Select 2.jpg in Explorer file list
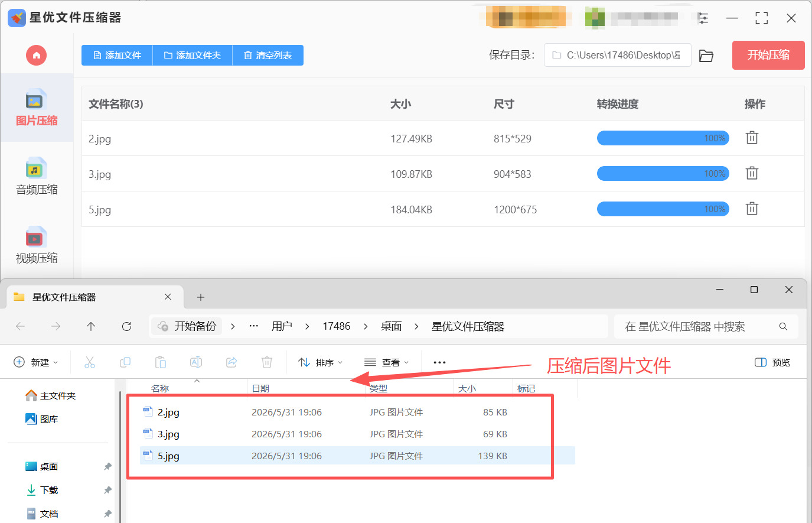The height and width of the screenshot is (523, 812). pos(357,412)
